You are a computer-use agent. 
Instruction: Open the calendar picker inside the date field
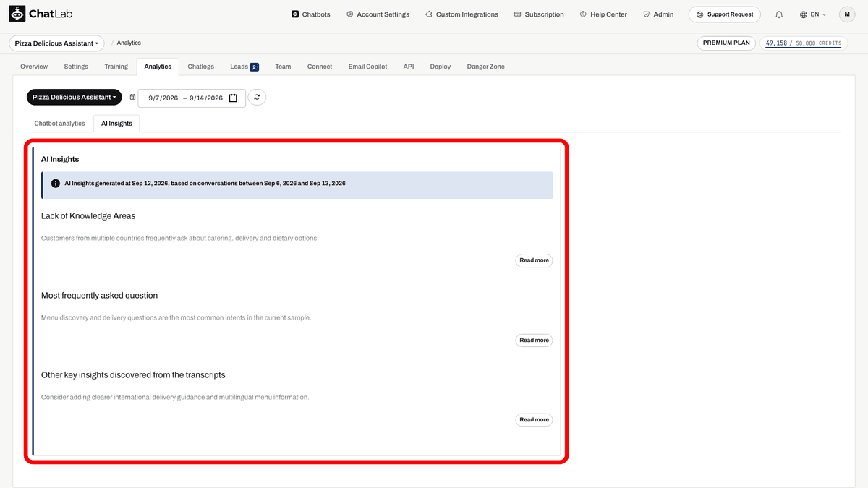(233, 98)
